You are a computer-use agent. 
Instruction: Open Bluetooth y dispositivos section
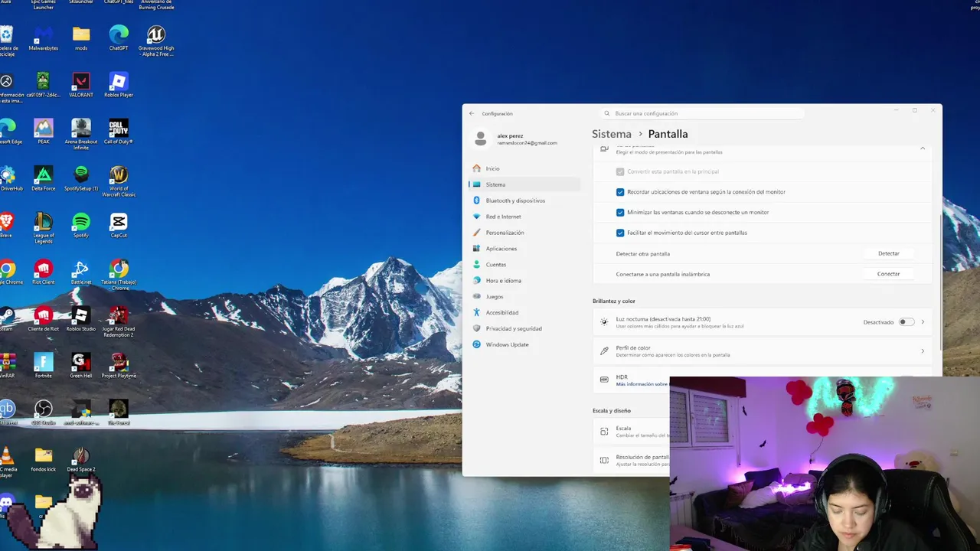point(524,201)
